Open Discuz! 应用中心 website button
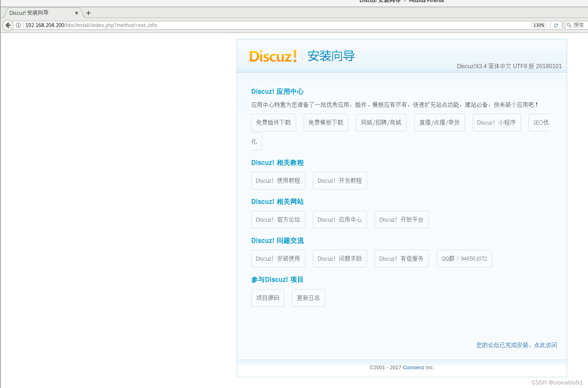The image size is (588, 388). pos(340,220)
